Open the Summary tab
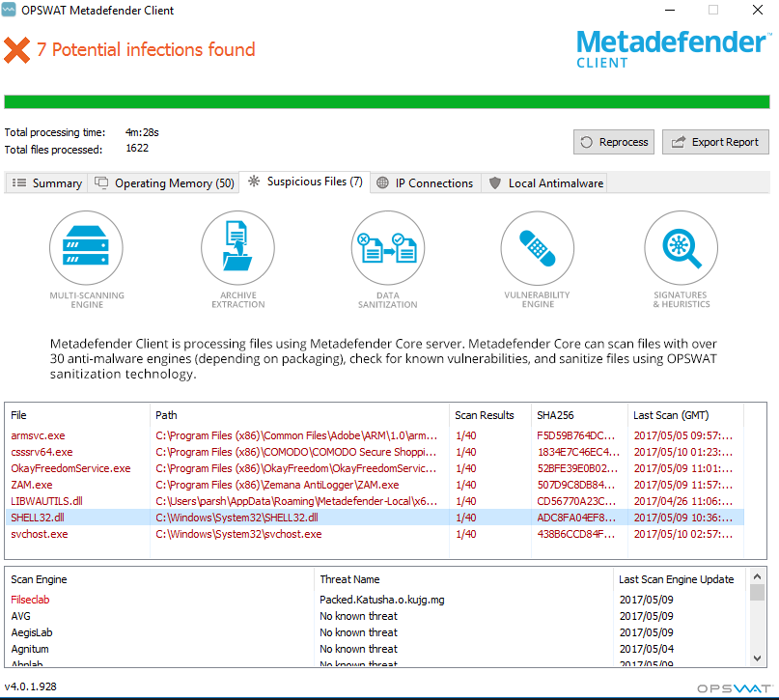Image resolution: width=779 pixels, height=700 pixels. point(46,182)
